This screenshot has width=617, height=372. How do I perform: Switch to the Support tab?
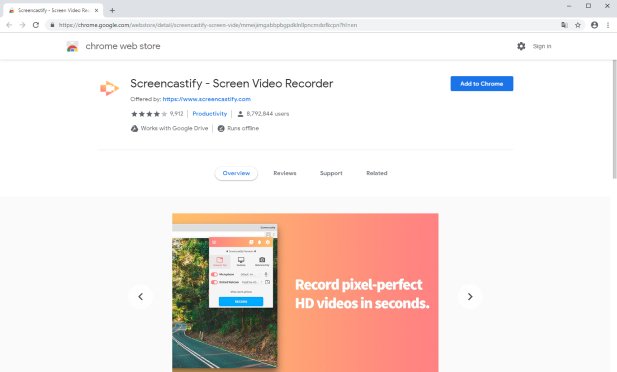click(331, 173)
